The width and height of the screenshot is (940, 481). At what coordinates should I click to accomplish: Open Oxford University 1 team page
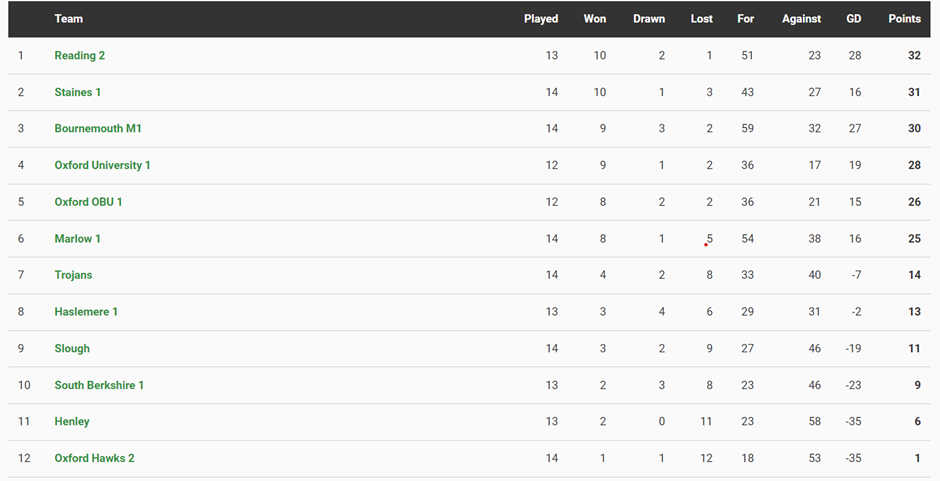click(102, 165)
